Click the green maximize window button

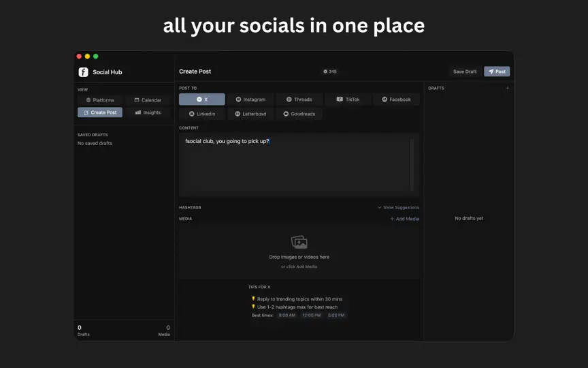coord(96,57)
